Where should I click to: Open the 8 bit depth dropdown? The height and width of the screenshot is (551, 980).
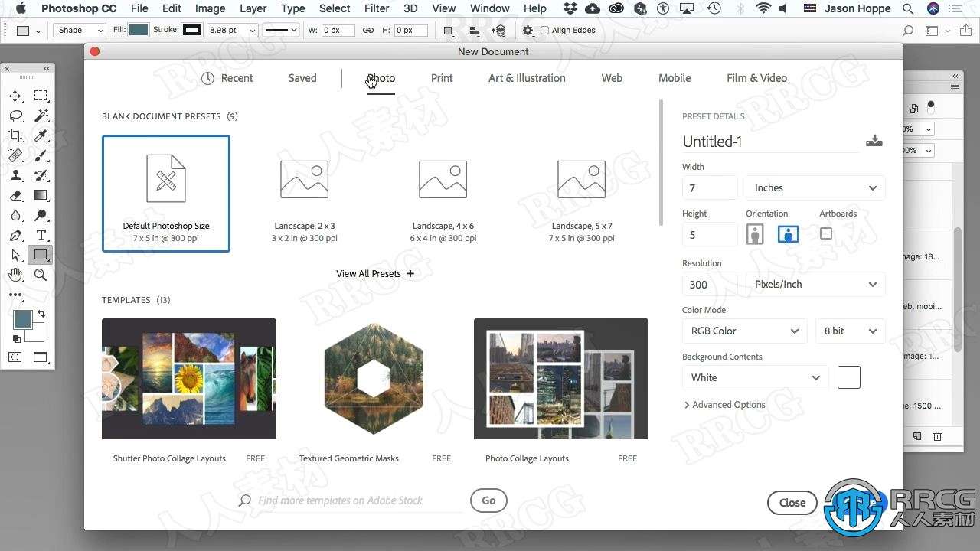point(850,331)
